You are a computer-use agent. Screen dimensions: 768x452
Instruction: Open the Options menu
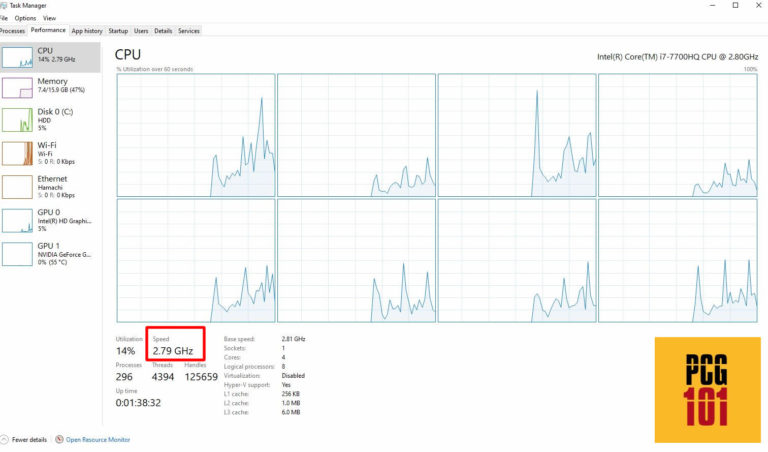click(25, 18)
